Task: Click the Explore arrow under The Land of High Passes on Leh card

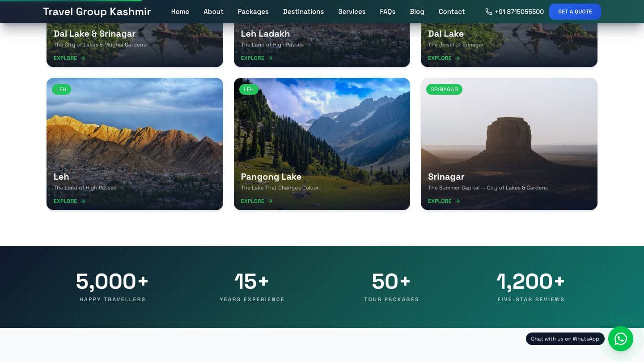Action: 83,201
